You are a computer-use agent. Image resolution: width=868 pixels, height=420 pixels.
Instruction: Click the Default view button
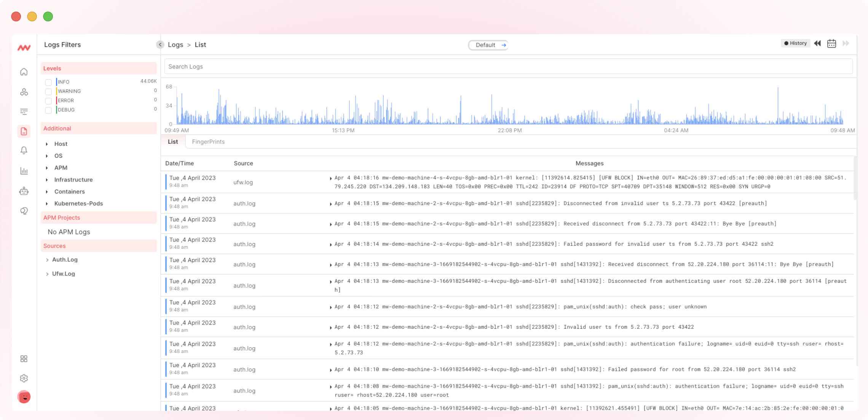[x=488, y=45]
